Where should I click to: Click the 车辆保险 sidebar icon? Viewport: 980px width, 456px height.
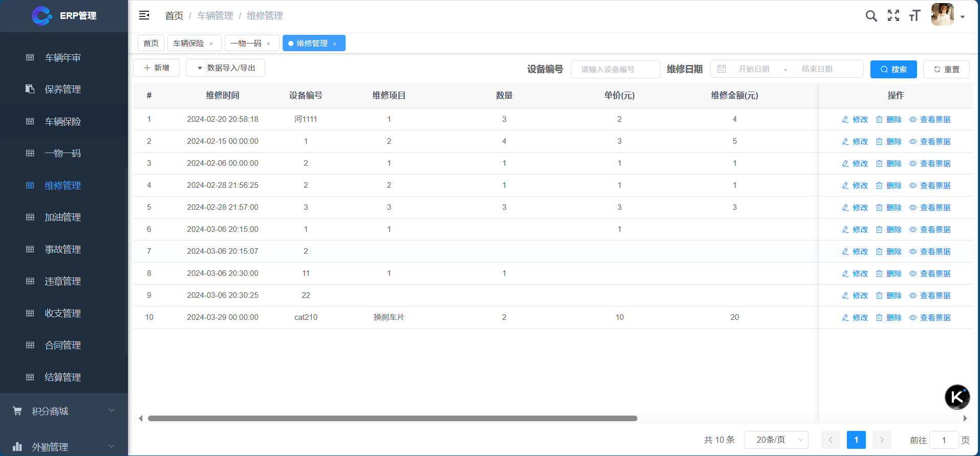[30, 121]
